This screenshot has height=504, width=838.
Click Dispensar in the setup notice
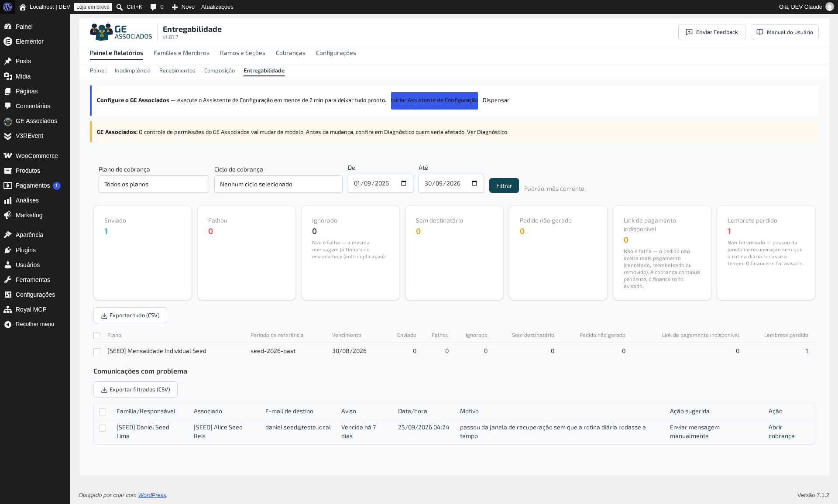pyautogui.click(x=496, y=100)
